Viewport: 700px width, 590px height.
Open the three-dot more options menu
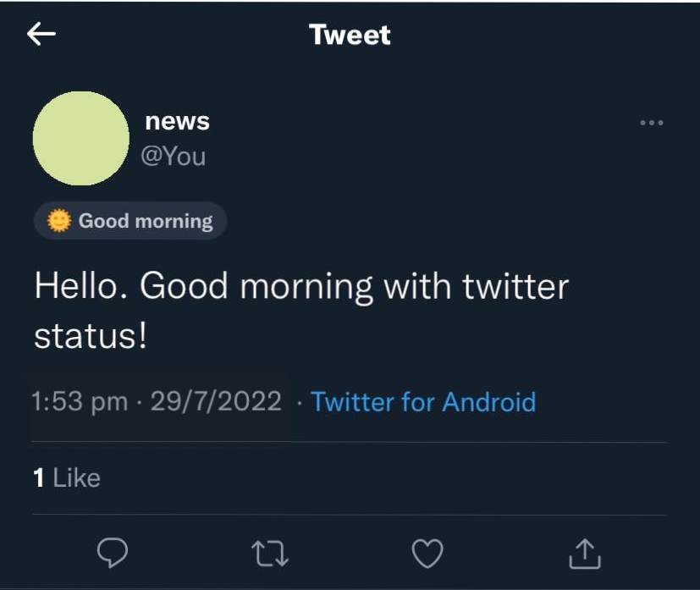pyautogui.click(x=652, y=123)
